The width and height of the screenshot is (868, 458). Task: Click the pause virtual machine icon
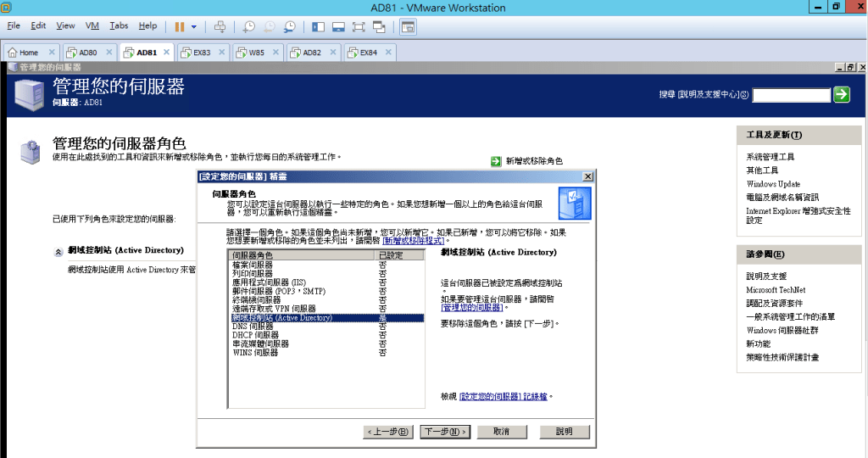(x=180, y=26)
